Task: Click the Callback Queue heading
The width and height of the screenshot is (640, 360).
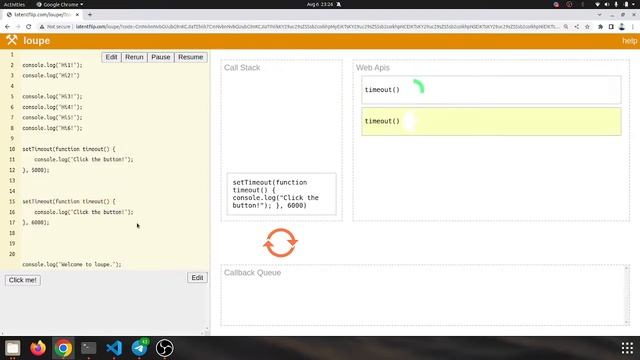Action: click(x=252, y=273)
